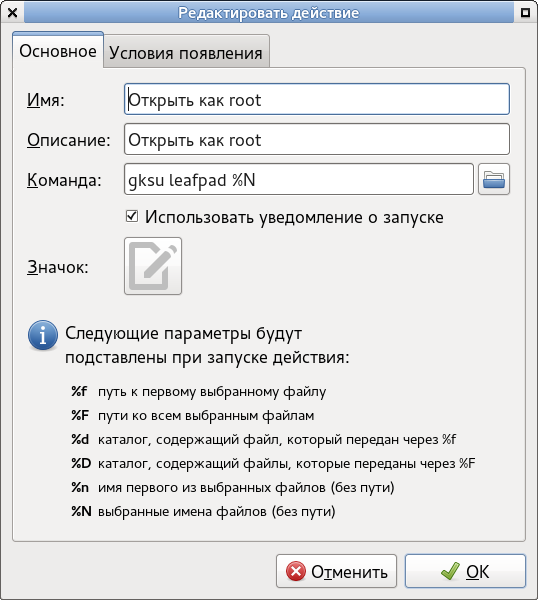Click the green checkmark icon on OK

click(450, 571)
